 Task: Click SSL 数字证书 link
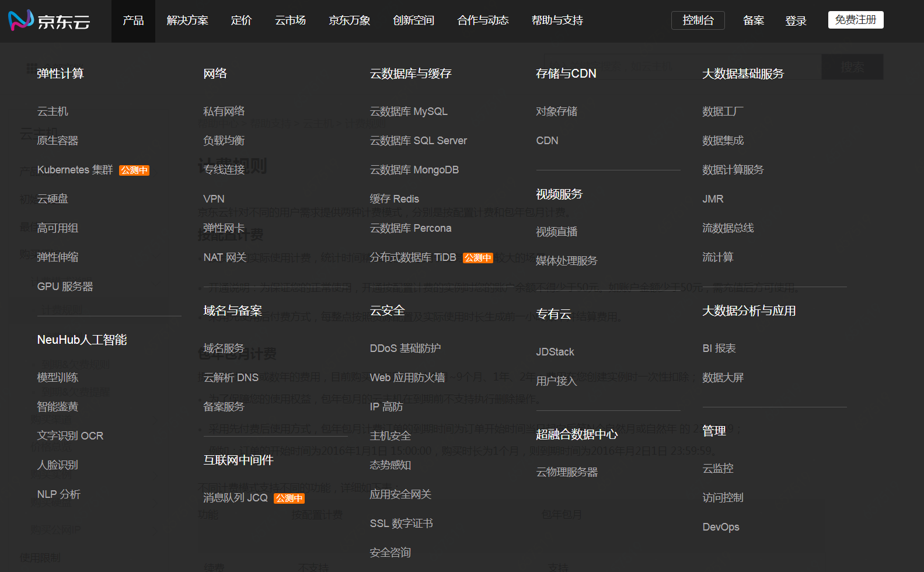(x=401, y=524)
